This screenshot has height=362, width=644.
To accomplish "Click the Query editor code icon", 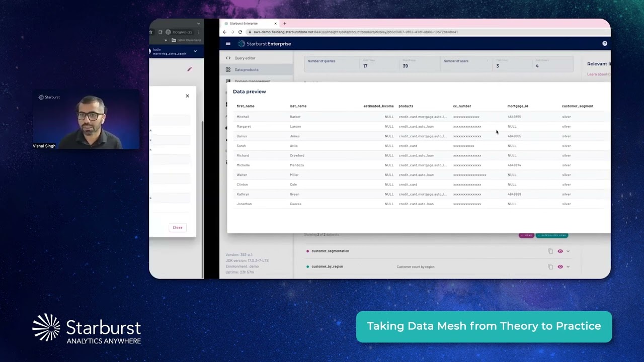I will (x=228, y=58).
